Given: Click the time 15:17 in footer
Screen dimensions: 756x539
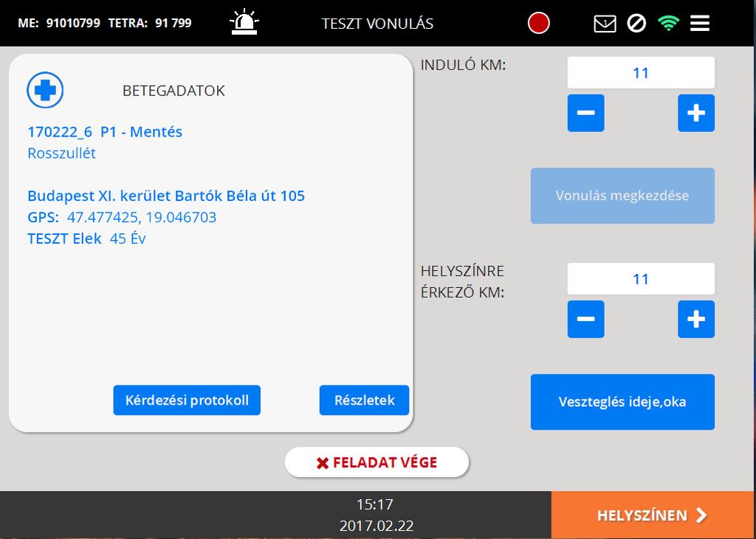Looking at the screenshot, I should (375, 504).
